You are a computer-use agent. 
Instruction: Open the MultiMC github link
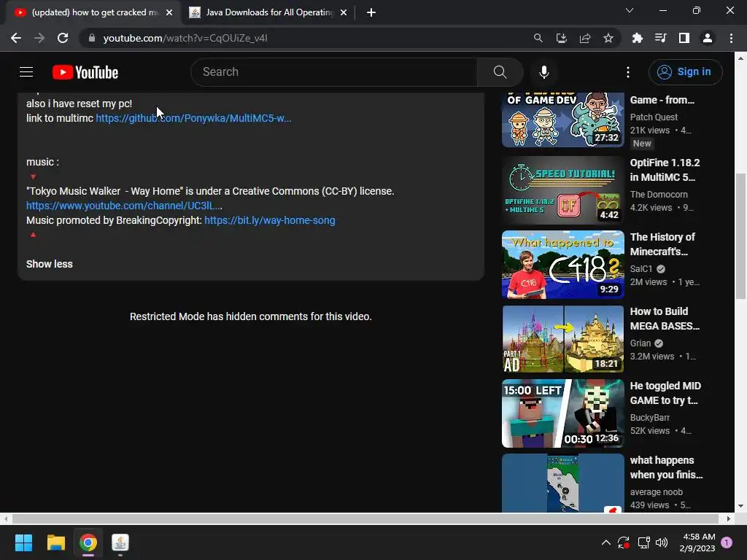[193, 118]
